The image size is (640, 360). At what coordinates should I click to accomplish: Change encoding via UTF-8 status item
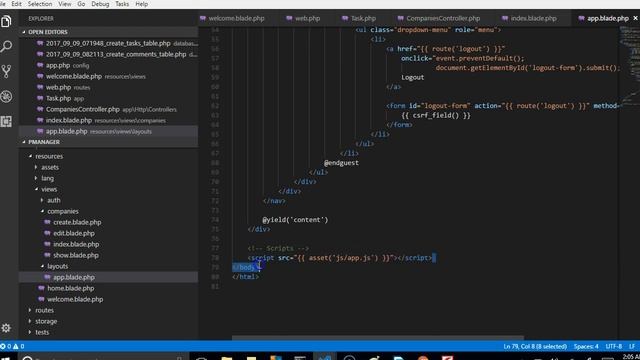click(613, 346)
